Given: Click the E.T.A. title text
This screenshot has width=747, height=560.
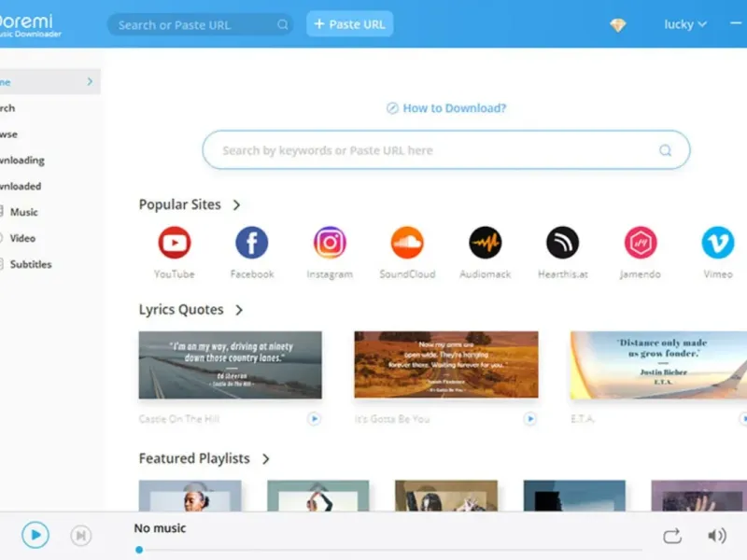Looking at the screenshot, I should (583, 419).
